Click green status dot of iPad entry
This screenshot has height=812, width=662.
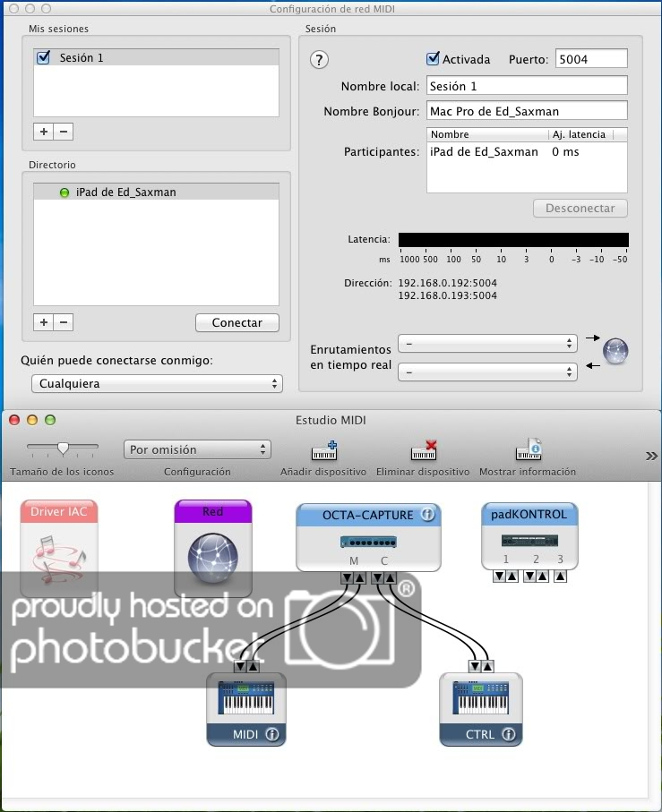pos(64,192)
